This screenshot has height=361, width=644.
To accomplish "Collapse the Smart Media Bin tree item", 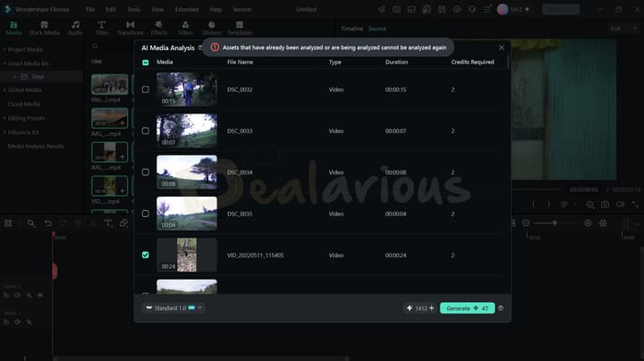I will pos(4,63).
